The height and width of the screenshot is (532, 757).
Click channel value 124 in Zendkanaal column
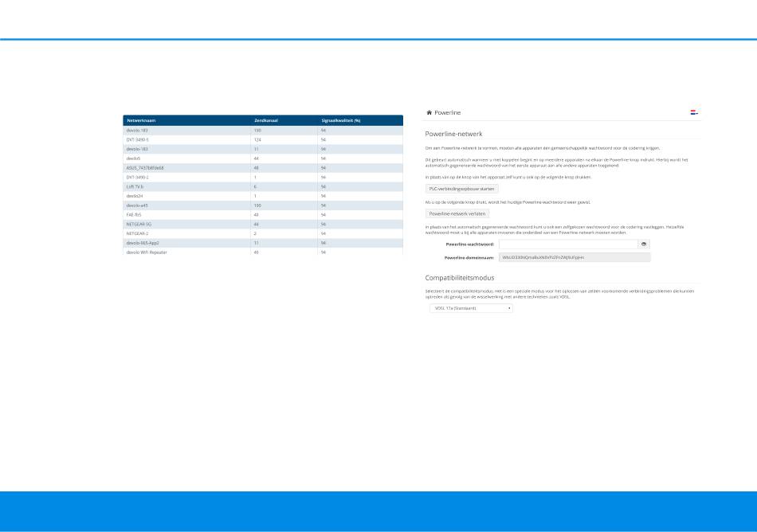click(257, 140)
